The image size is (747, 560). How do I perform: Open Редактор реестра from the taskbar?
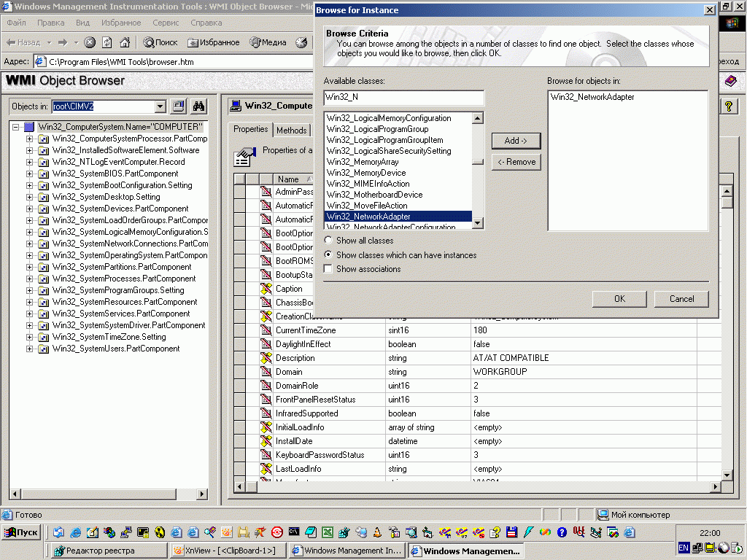tap(109, 551)
